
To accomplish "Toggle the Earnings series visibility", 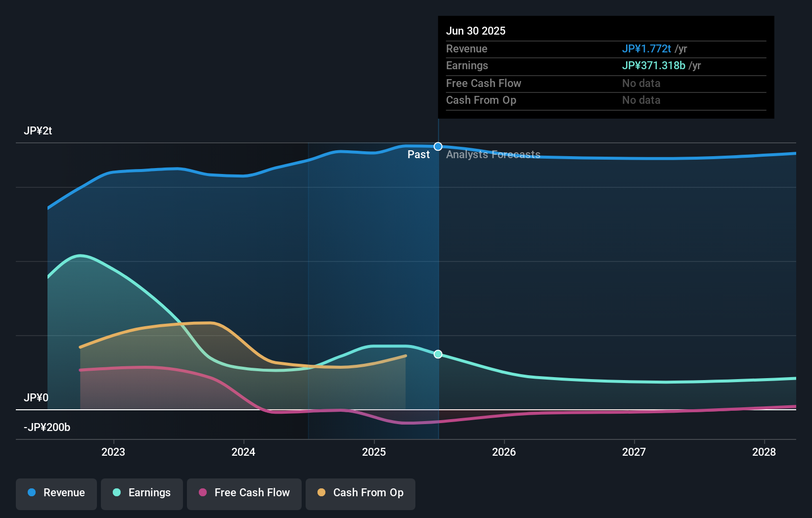I will [142, 493].
